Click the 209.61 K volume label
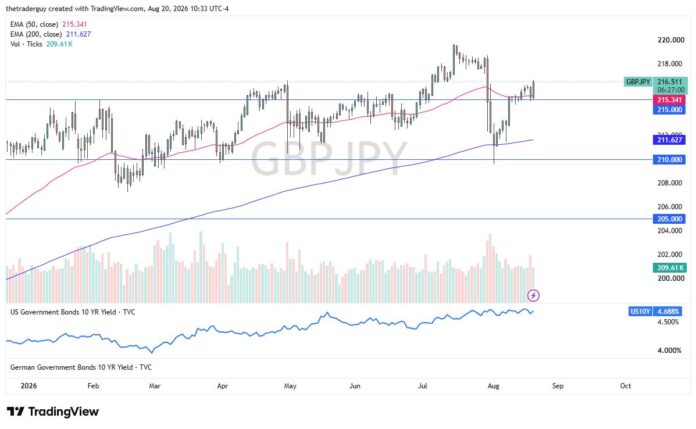The height and width of the screenshot is (429, 696). coord(670,268)
